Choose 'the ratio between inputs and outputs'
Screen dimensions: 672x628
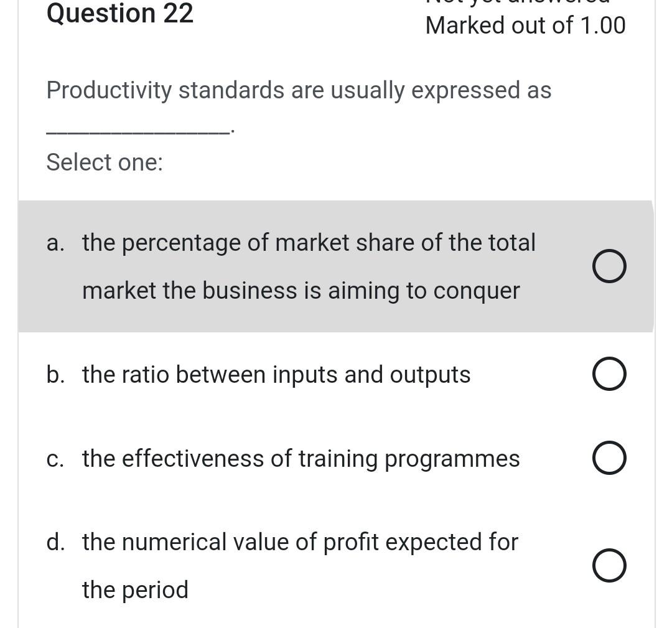point(276,374)
